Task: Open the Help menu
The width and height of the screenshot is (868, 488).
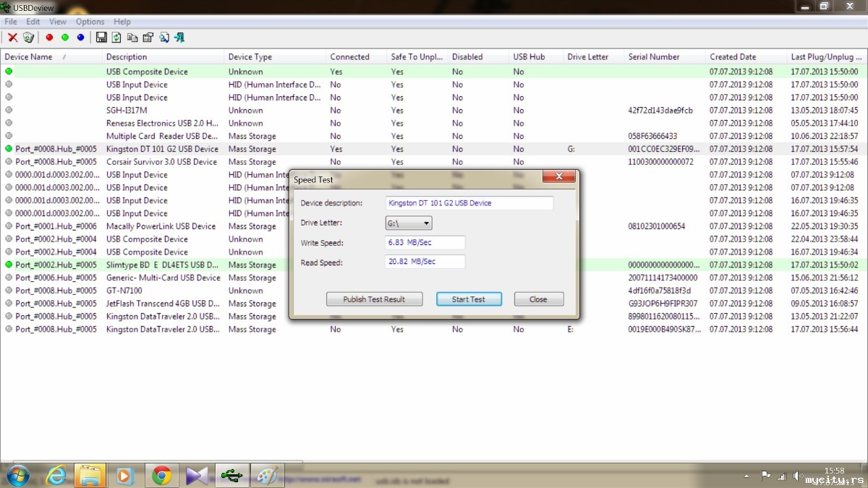Action: [x=122, y=22]
